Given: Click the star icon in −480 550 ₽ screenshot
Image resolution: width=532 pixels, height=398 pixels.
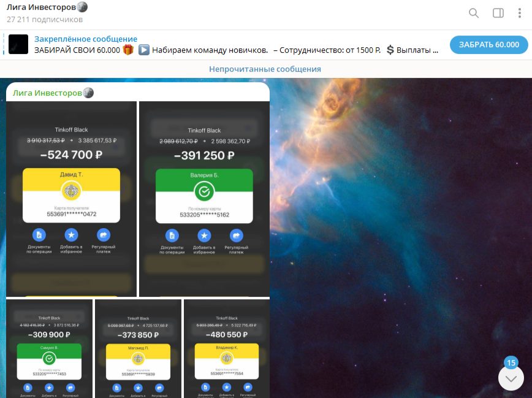Looking at the screenshot, I should (227, 388).
